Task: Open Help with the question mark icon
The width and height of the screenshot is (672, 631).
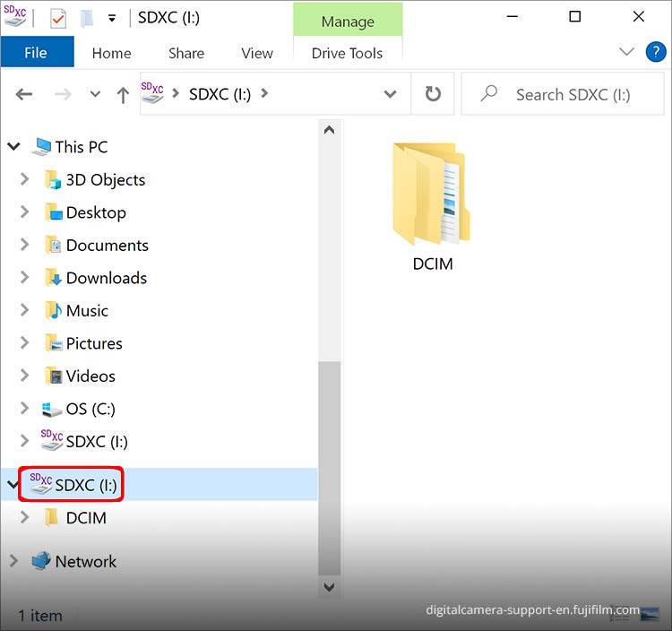Action: (x=656, y=52)
